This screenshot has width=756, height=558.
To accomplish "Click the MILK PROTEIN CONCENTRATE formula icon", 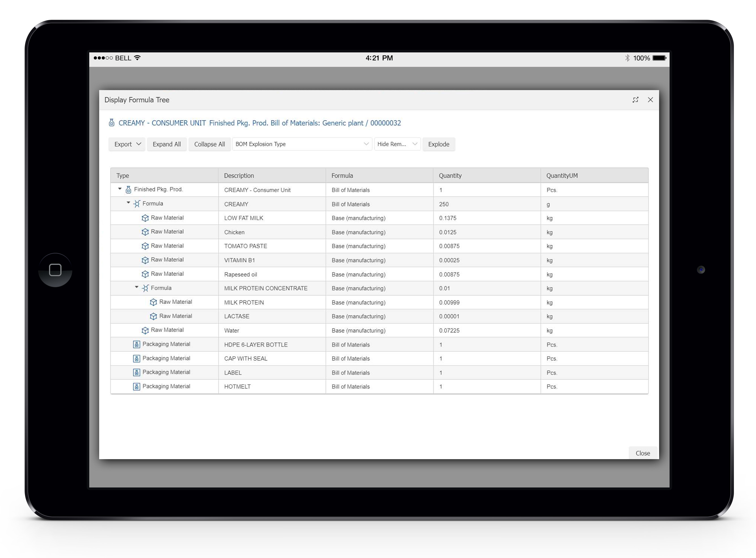I will tap(145, 288).
